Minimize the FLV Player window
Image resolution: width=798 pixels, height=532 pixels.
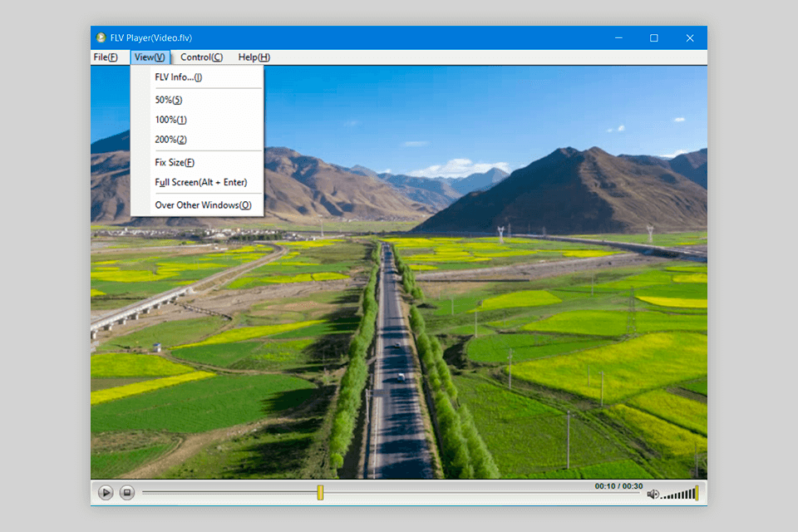pos(618,37)
